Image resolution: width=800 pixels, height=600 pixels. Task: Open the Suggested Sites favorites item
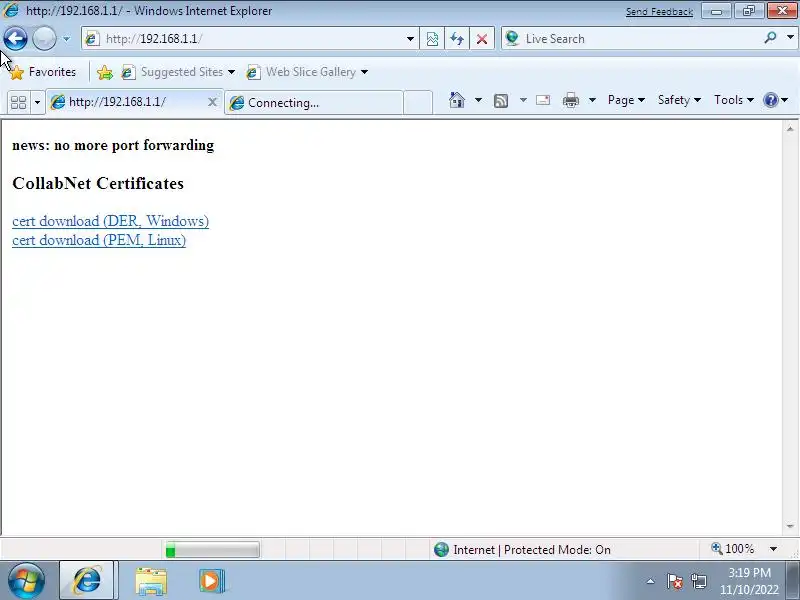178,72
